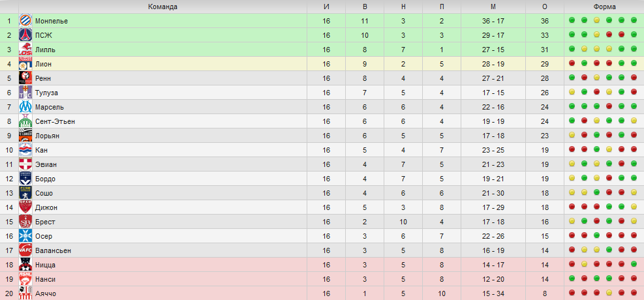Open the Лион team link
This screenshot has height=300, width=644.
[x=43, y=64]
